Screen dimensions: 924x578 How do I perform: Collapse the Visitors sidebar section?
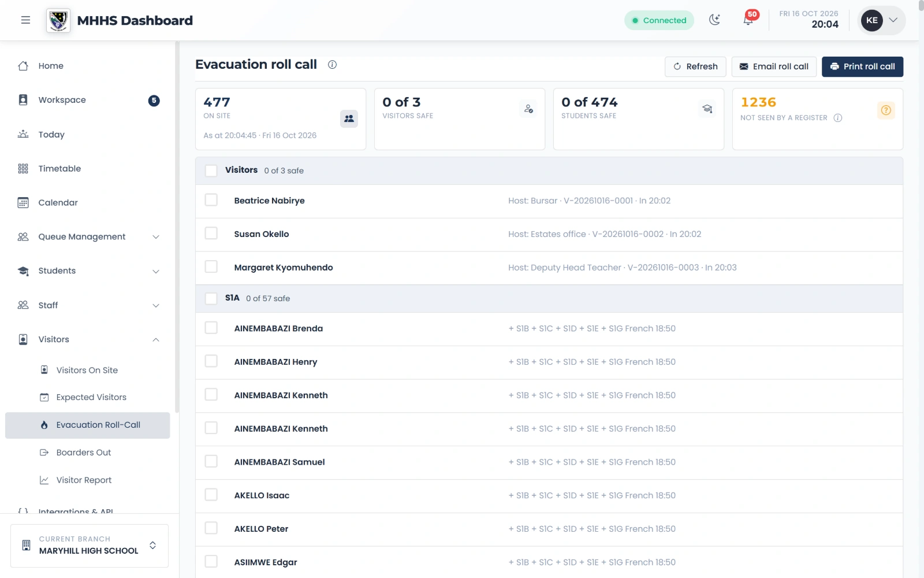click(x=88, y=340)
